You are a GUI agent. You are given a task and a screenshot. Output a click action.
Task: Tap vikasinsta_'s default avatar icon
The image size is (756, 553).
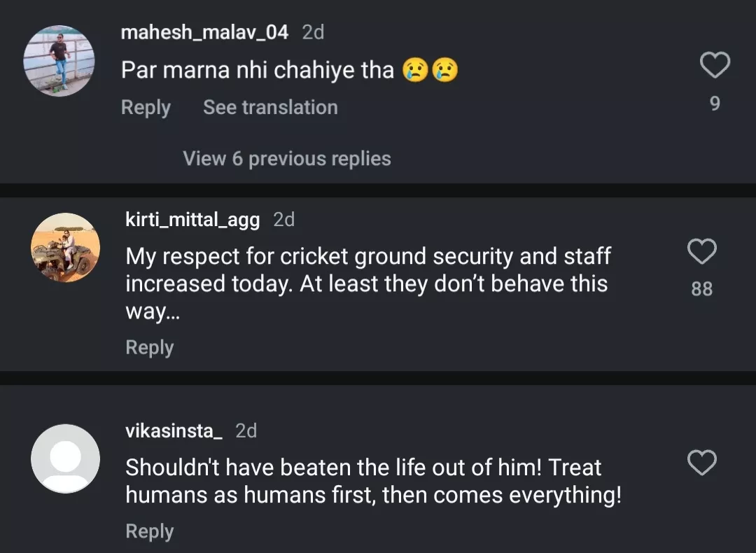[x=65, y=458]
